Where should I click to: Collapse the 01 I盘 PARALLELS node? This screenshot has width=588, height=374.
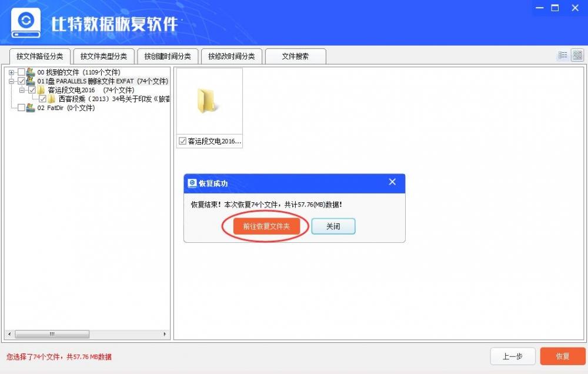[11, 81]
